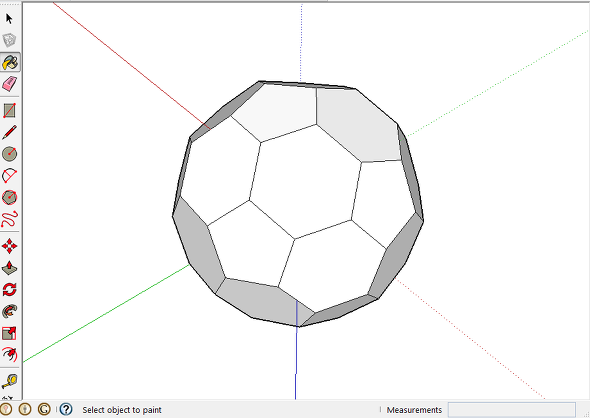Image resolution: width=590 pixels, height=418 pixels.
Task: Pick the Line pencil tool
Action: [x=9, y=132]
